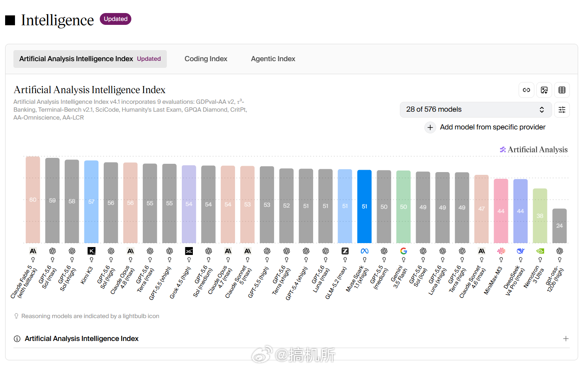The image size is (588, 369).
Task: Click the blue Muse Spark 51 bar
Action: pyautogui.click(x=364, y=206)
